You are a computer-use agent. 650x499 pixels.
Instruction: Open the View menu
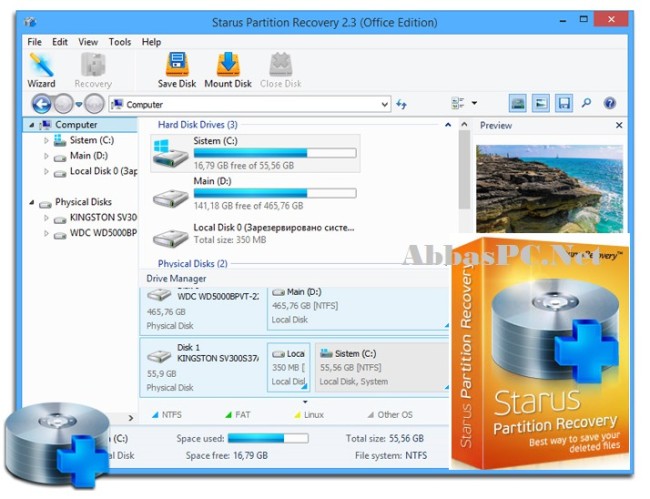coord(88,42)
